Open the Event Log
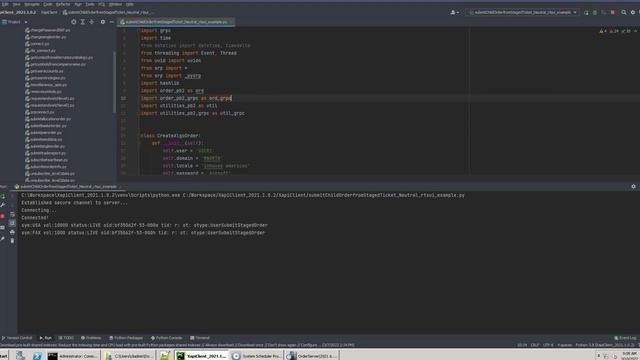The height and width of the screenshot is (360, 640). (x=625, y=338)
